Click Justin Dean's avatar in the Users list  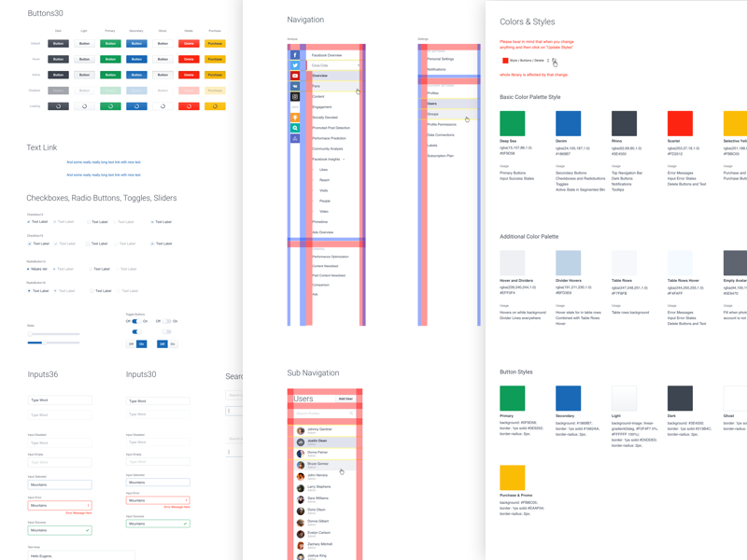[300, 442]
